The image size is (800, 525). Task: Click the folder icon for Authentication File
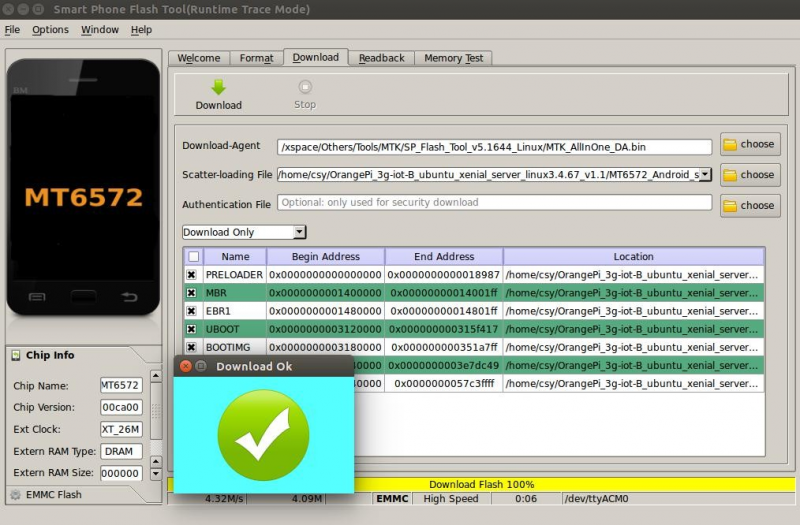click(x=730, y=206)
